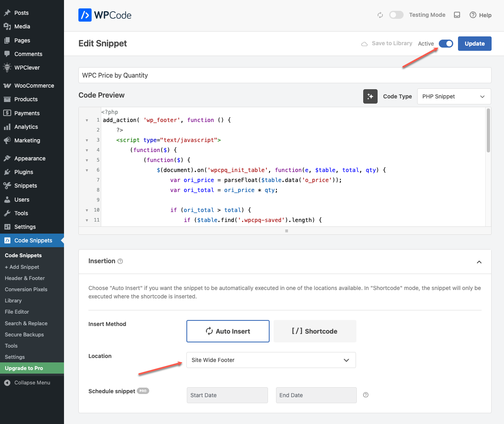Click the Pages icon in sidebar
Viewport: 504px width, 424px height.
pos(7,40)
